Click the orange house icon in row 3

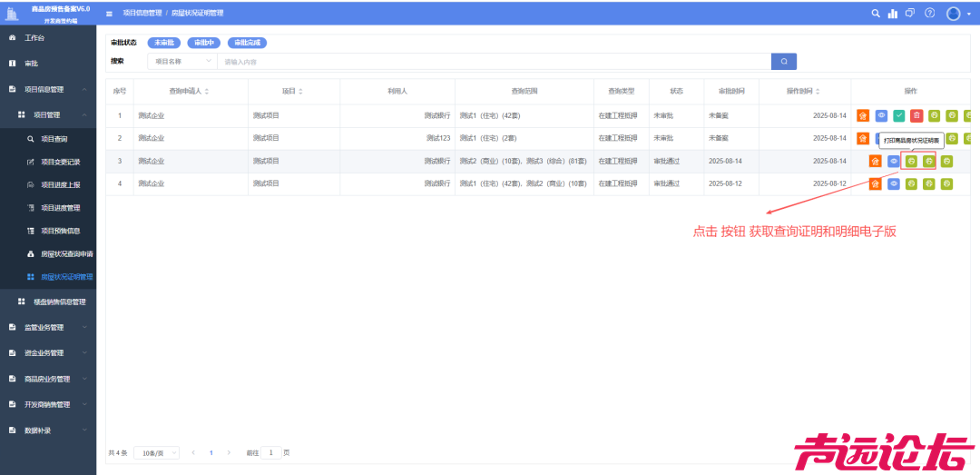[875, 161]
